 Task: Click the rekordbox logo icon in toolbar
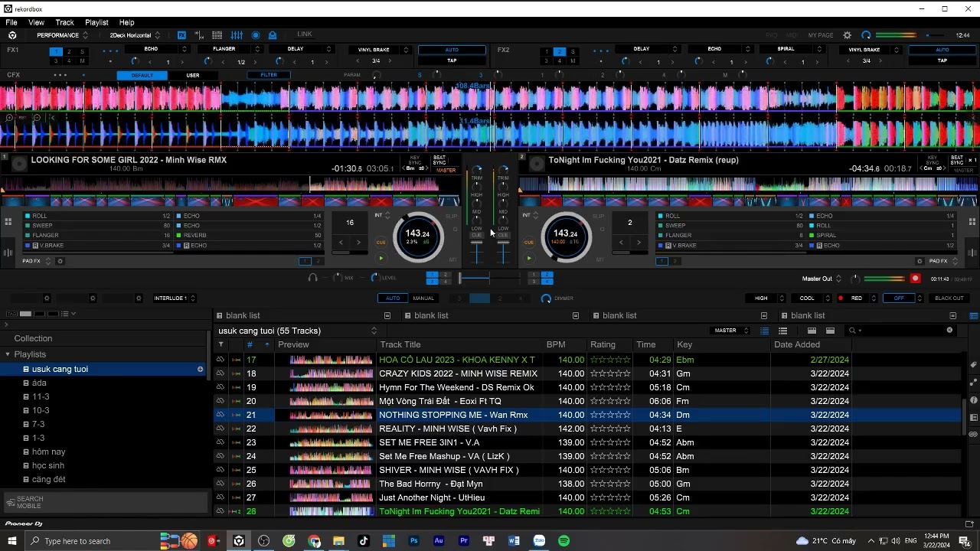tap(12, 35)
